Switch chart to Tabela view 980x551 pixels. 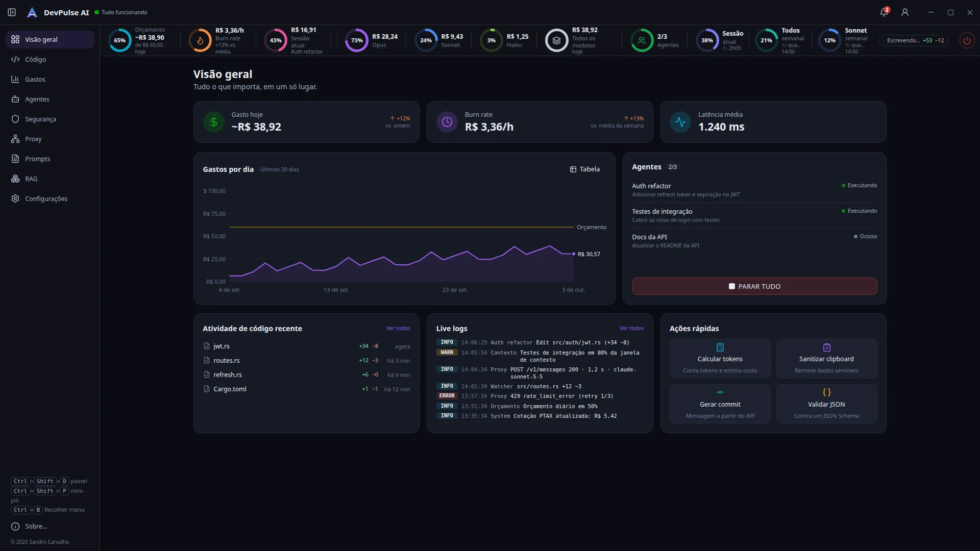point(585,169)
